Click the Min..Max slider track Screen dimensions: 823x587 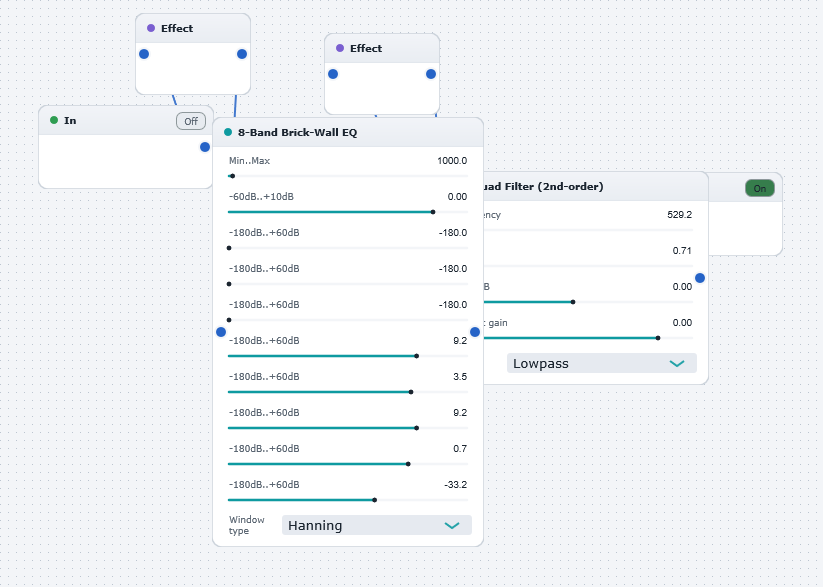[347, 176]
